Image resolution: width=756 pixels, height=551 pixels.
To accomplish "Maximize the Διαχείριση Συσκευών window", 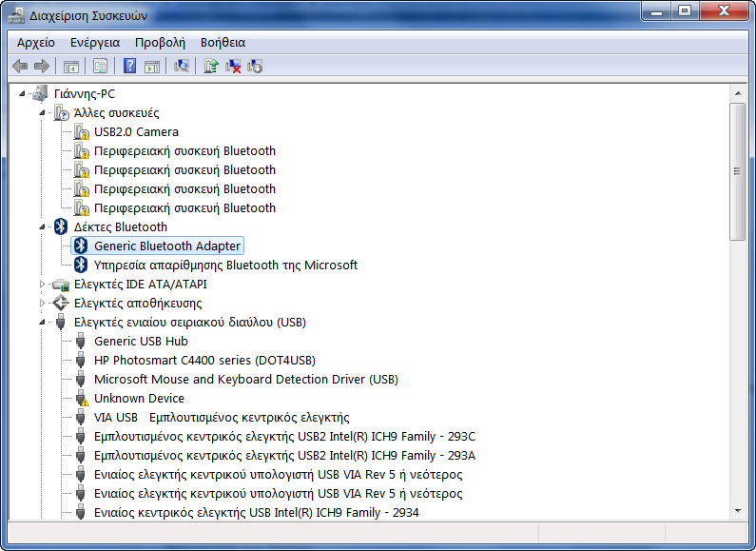I will pyautogui.click(x=685, y=11).
